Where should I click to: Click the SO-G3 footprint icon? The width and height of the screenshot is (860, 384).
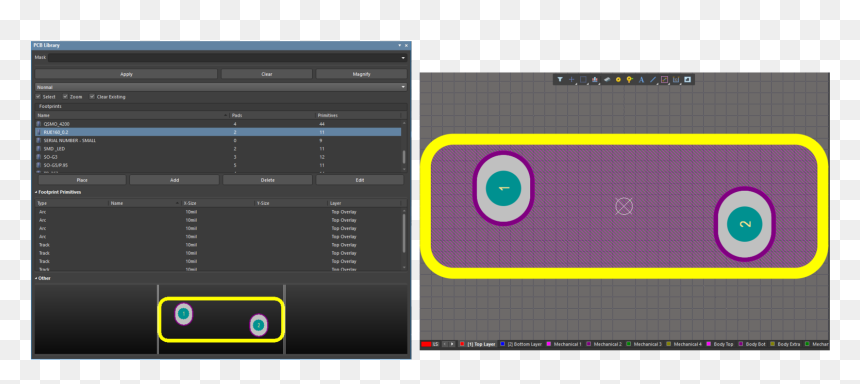coord(38,157)
